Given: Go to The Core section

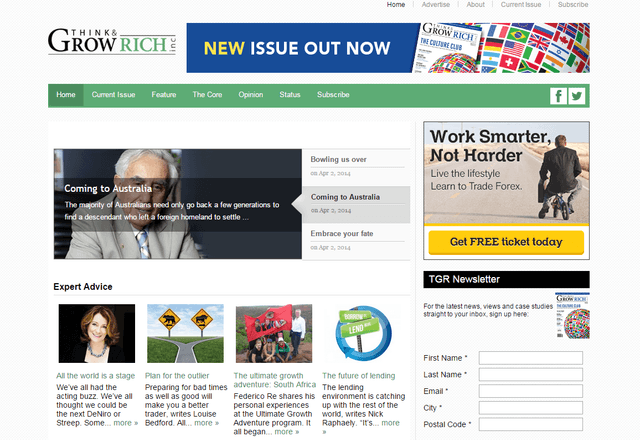Looking at the screenshot, I should click(207, 95).
